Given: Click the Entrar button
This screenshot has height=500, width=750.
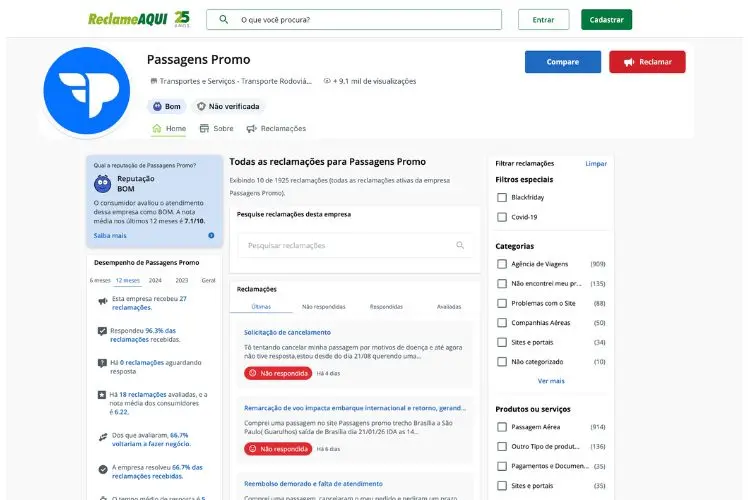Looking at the screenshot, I should pos(543,20).
